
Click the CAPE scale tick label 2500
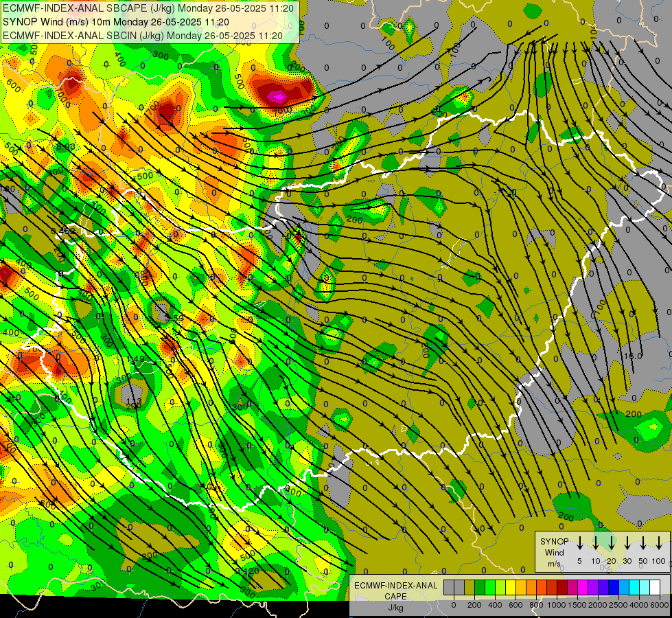pyautogui.click(x=618, y=605)
